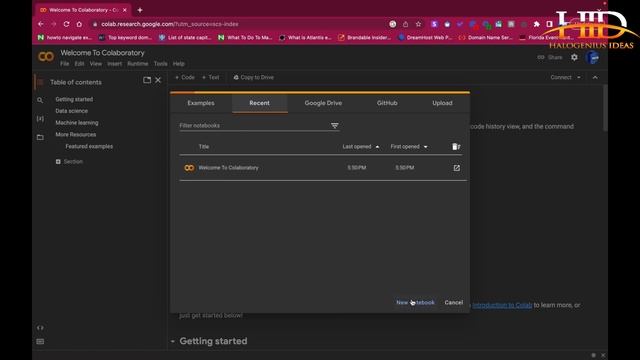Jump to Featured examples in table of contents
Screen dimensions: 640x360
[89, 147]
